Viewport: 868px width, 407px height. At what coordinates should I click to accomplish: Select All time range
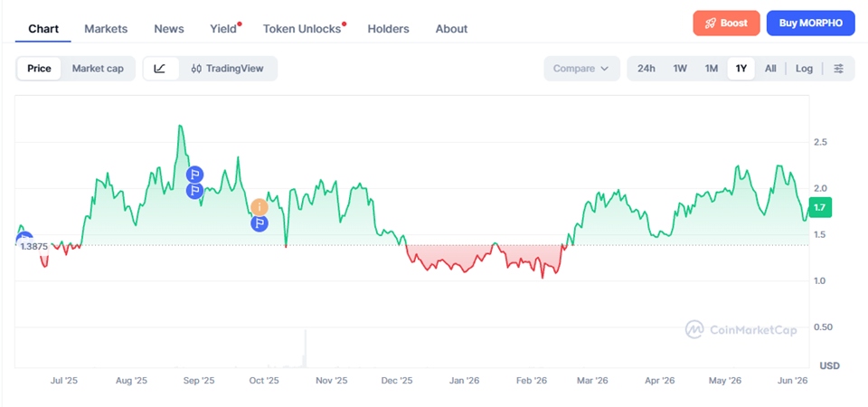click(770, 69)
